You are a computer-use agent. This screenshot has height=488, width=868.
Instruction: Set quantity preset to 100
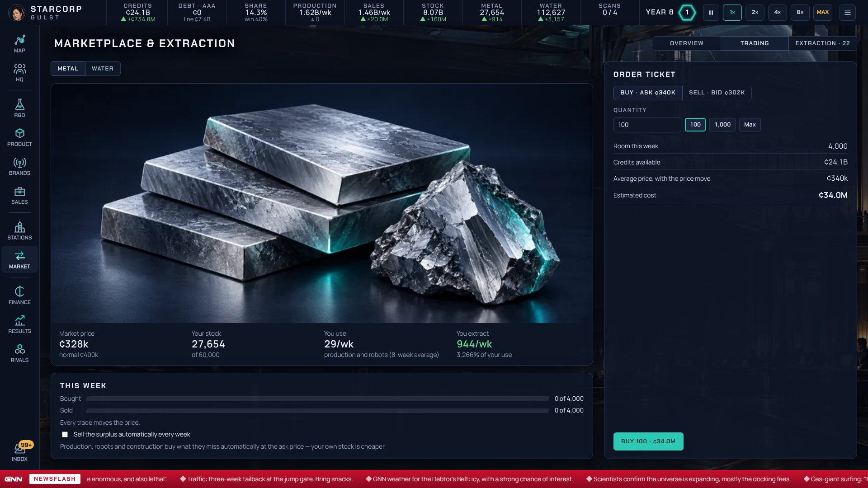pyautogui.click(x=695, y=125)
